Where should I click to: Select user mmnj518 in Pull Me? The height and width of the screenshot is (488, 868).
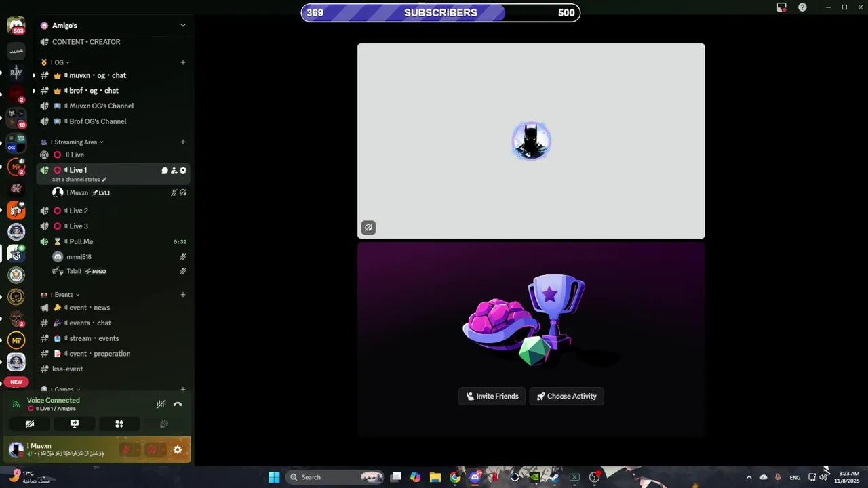tap(120, 257)
